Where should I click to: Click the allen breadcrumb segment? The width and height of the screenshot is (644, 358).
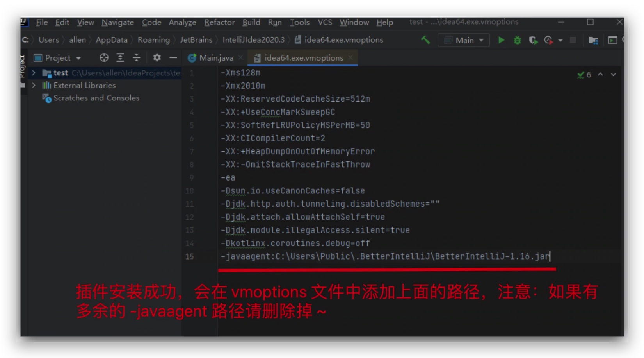coord(77,40)
